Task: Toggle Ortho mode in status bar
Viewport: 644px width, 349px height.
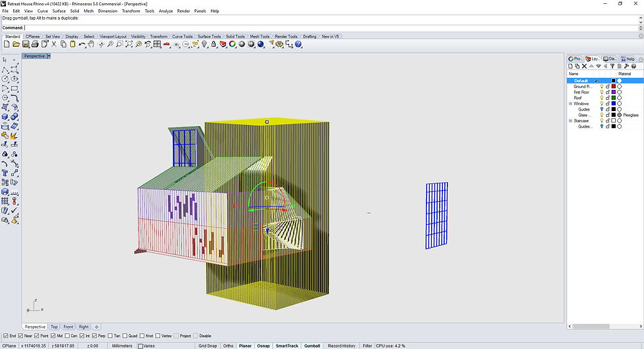Action: point(229,346)
